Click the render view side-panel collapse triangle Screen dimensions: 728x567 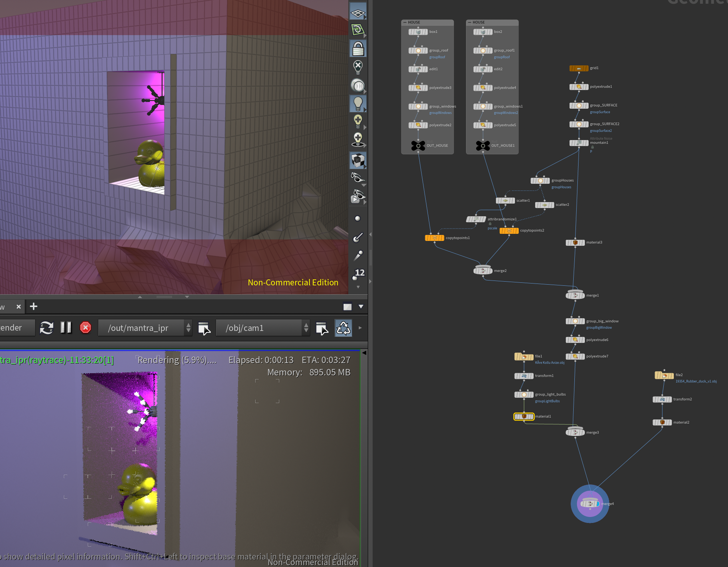pos(364,353)
